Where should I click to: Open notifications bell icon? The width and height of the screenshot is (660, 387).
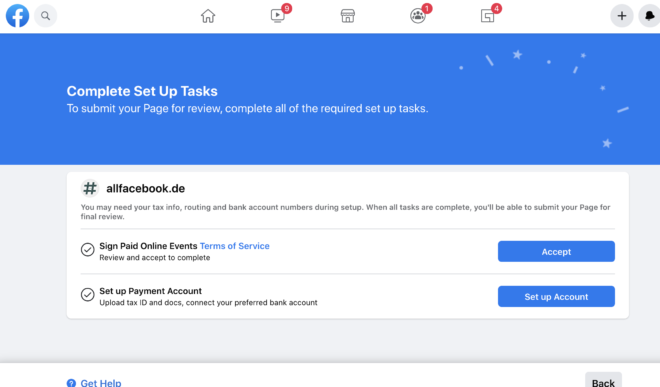649,16
